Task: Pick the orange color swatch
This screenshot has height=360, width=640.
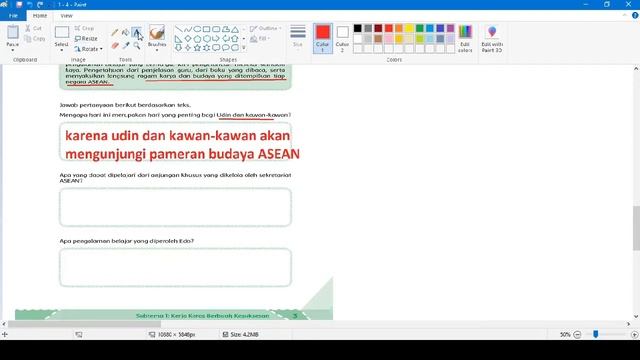Action: (x=399, y=28)
